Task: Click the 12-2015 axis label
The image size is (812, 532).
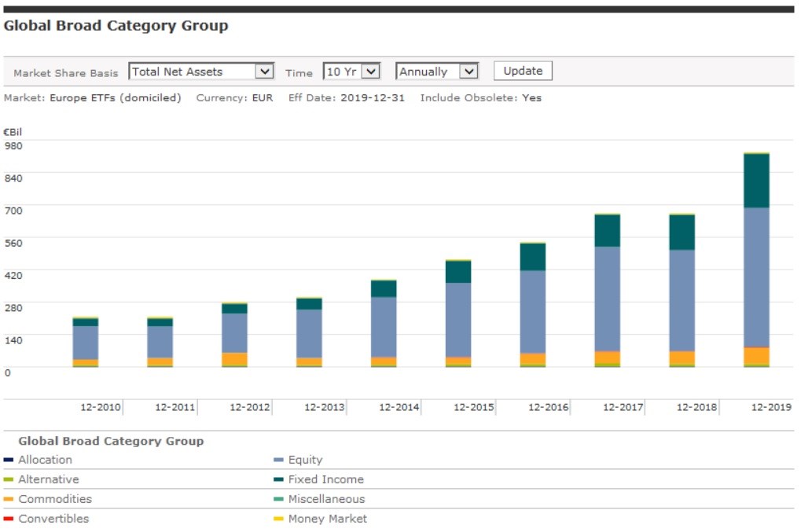Action: [x=473, y=408]
